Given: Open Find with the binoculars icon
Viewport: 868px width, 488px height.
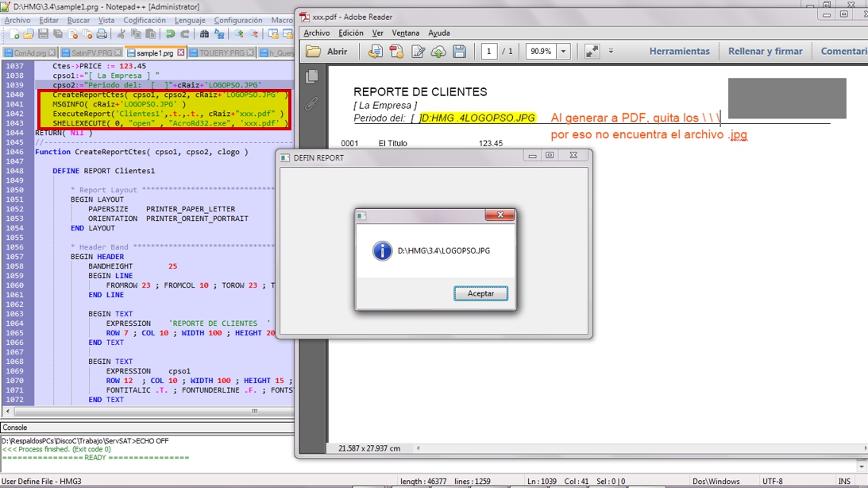Looking at the screenshot, I should [204, 34].
